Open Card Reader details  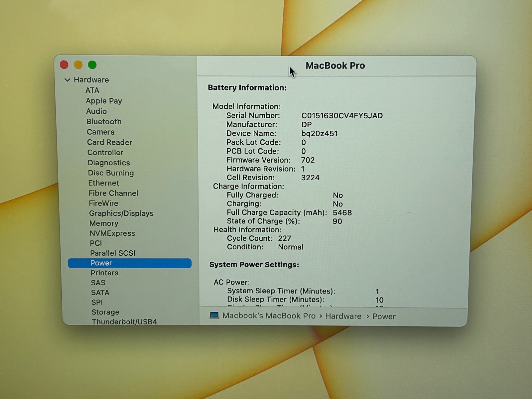point(109,142)
